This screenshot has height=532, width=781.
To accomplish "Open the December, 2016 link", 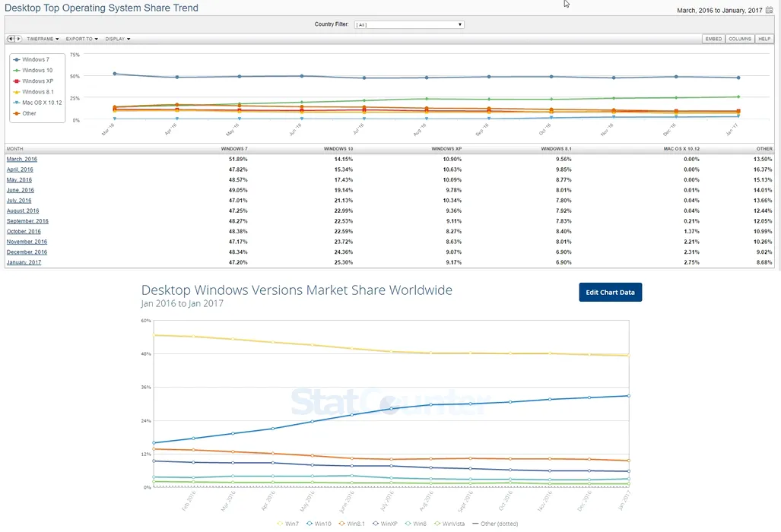I will pos(27,252).
